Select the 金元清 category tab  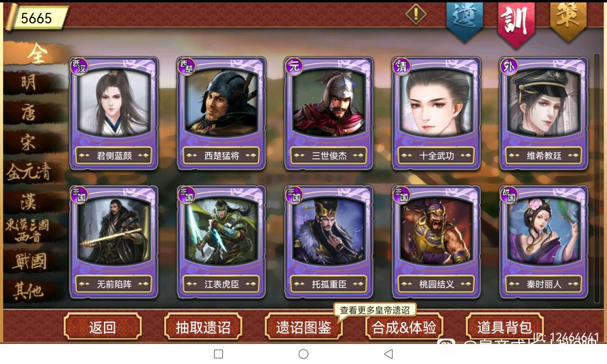coord(29,172)
